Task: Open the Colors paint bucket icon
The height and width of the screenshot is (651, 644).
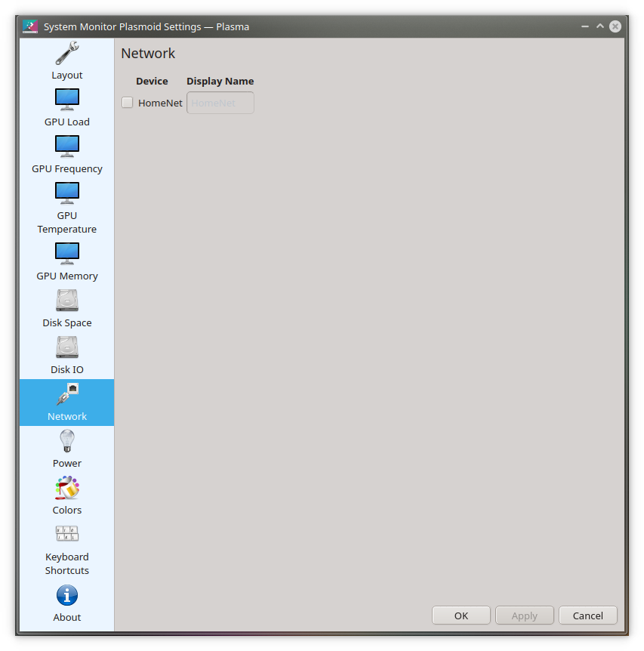Action: pyautogui.click(x=66, y=488)
